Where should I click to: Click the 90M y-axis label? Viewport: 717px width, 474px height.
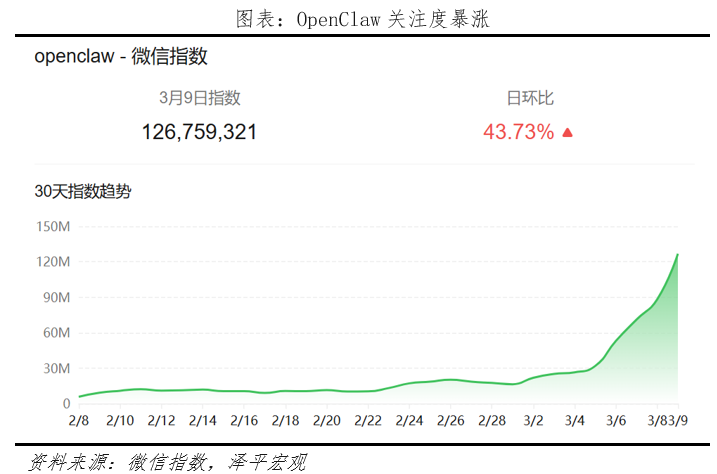(55, 298)
